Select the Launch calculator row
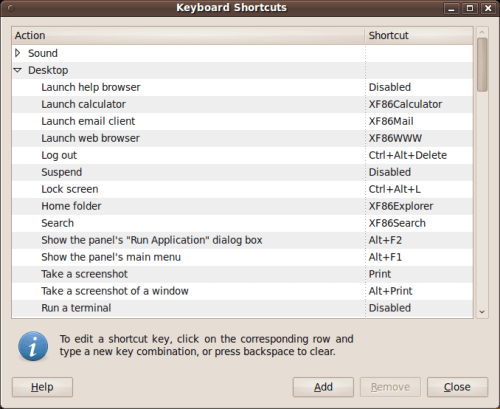 click(242, 104)
